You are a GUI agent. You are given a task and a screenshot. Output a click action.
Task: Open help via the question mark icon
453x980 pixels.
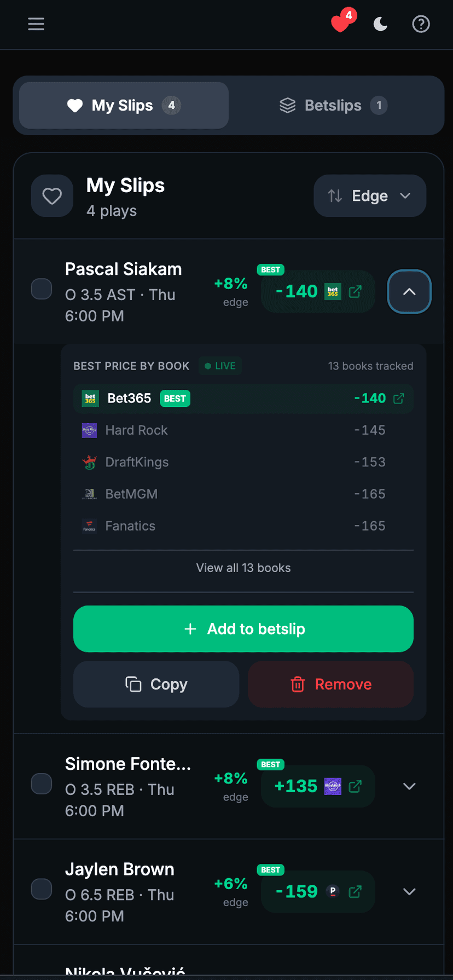(421, 24)
